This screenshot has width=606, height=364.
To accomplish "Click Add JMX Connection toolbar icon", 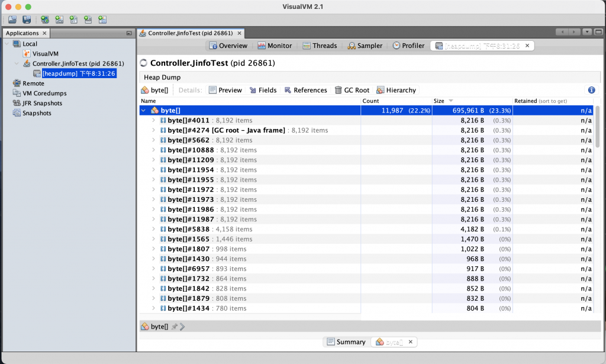I will [59, 20].
